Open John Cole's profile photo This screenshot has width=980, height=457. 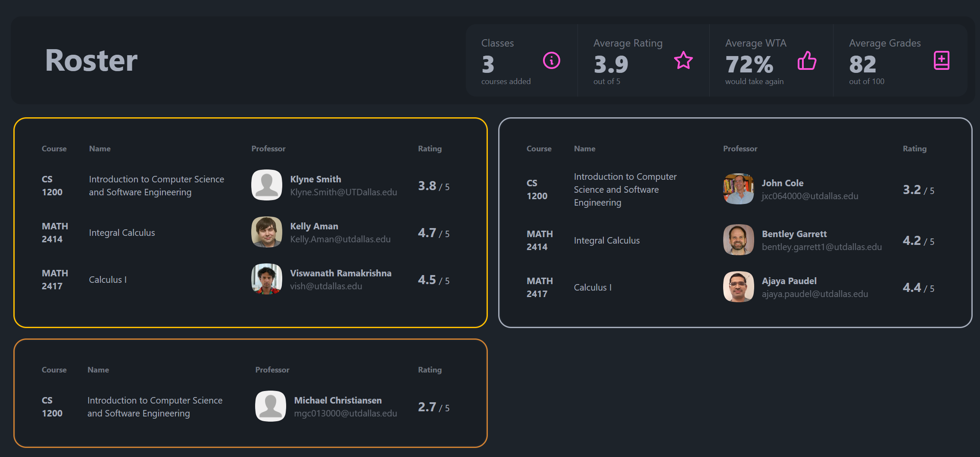(738, 189)
